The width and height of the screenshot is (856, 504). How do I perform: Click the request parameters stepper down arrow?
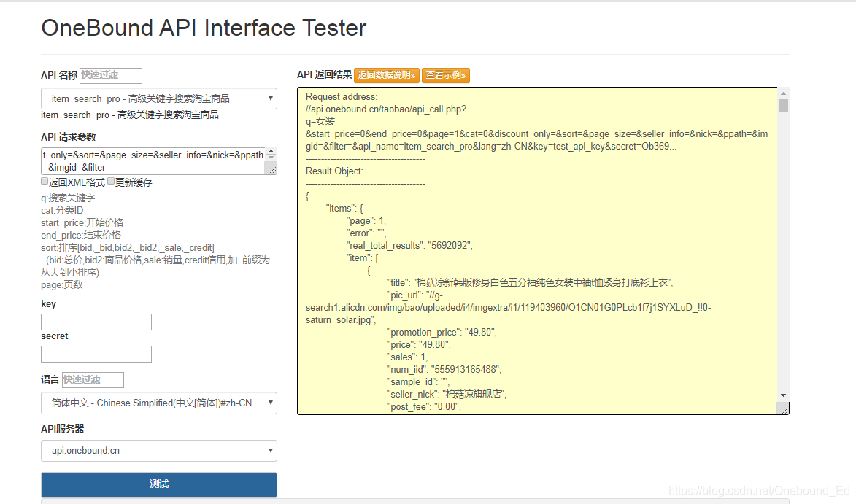(x=271, y=158)
